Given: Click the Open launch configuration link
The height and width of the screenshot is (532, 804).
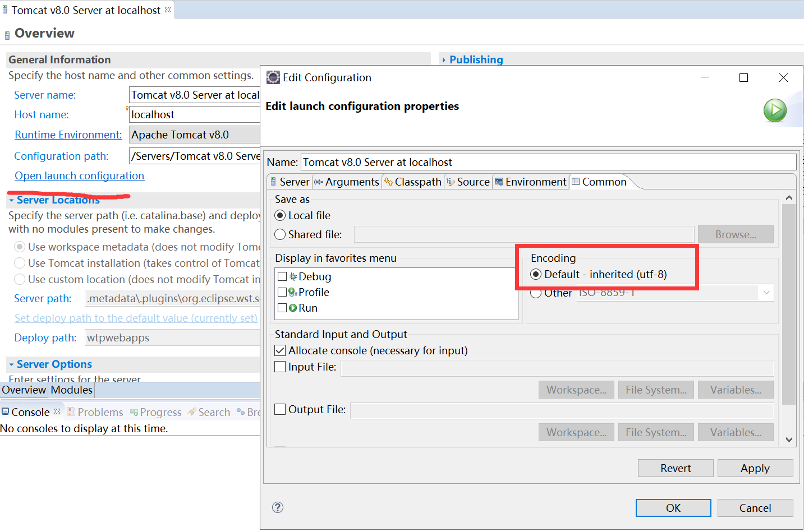Looking at the screenshot, I should pyautogui.click(x=79, y=175).
